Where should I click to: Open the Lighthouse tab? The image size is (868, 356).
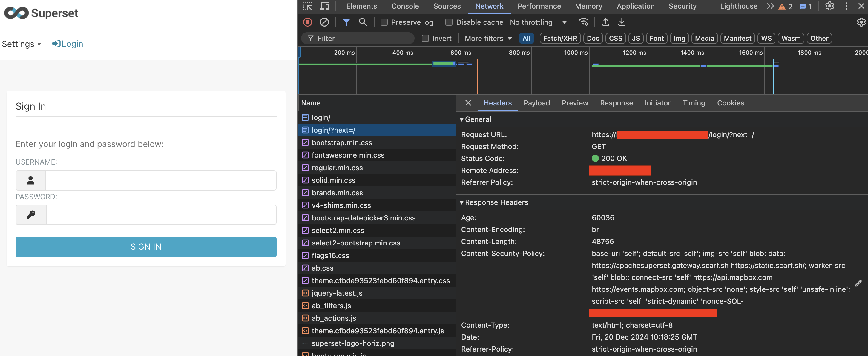[739, 6]
